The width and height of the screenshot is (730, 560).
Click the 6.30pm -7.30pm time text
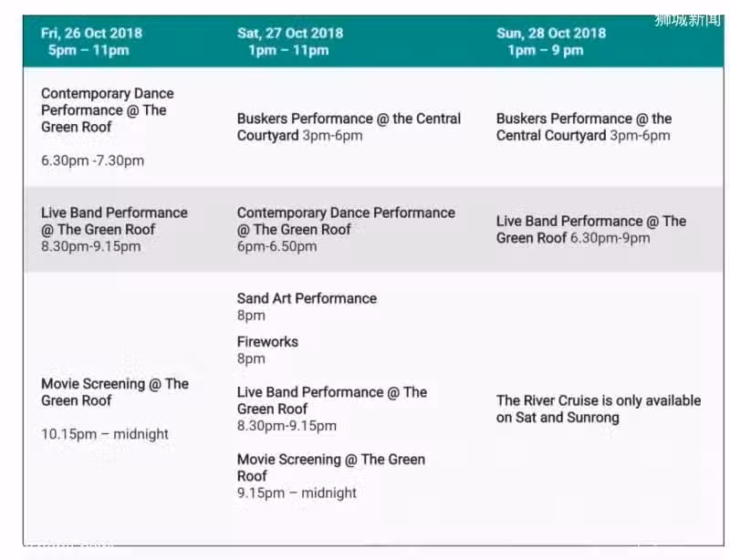tap(92, 161)
